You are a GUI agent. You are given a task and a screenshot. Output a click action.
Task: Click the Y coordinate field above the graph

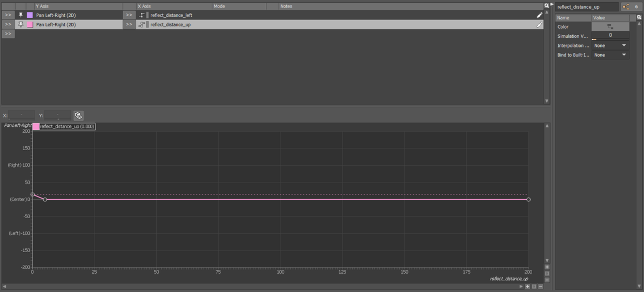57,116
